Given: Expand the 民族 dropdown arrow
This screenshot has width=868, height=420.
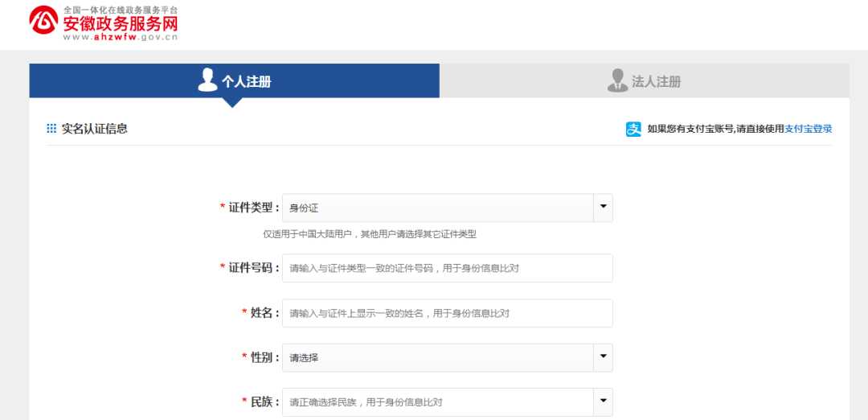Looking at the screenshot, I should click(x=603, y=401).
